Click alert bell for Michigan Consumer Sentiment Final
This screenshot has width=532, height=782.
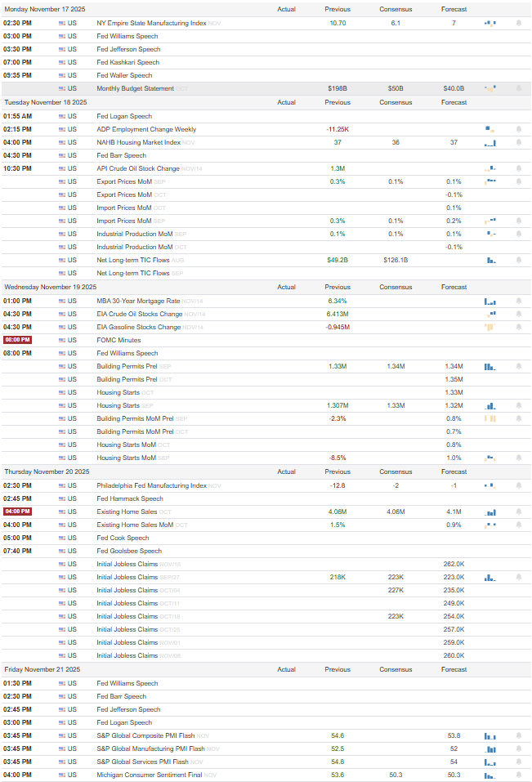click(519, 775)
